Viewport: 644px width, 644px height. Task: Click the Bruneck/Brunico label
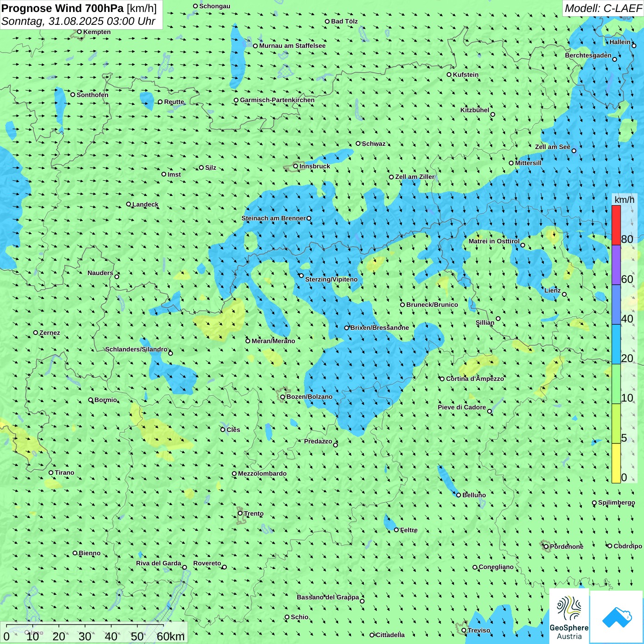432,305
